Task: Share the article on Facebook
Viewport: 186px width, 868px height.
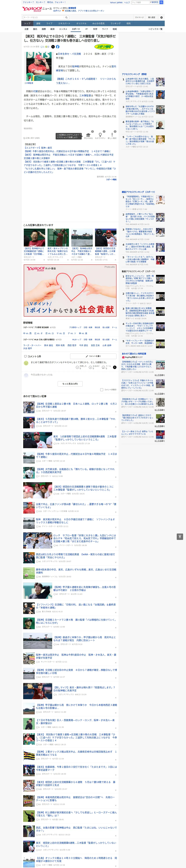Action: 58,47
